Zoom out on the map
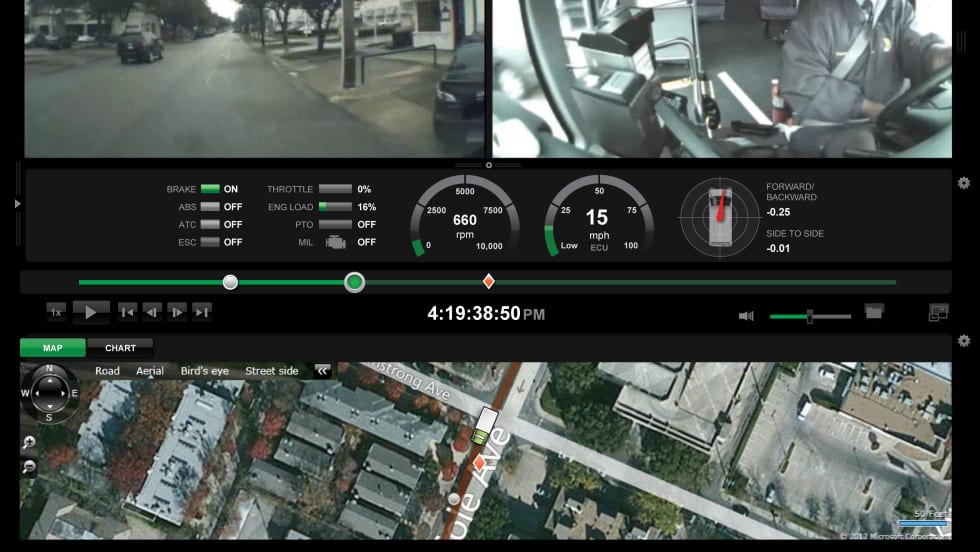This screenshot has height=552, width=980. (29, 466)
